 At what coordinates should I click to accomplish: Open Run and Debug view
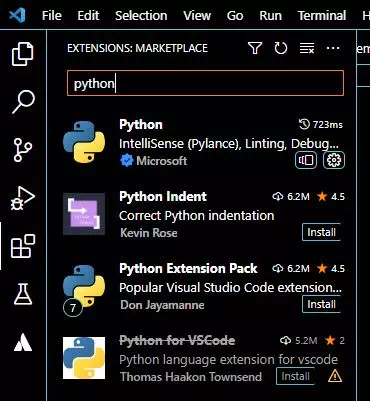point(23,198)
